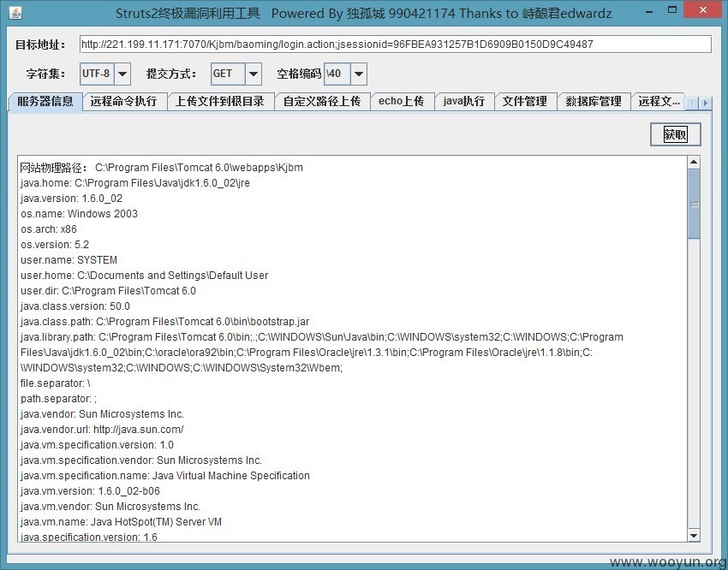
Task: Close the Struts2 tool window
Action: pos(703,9)
